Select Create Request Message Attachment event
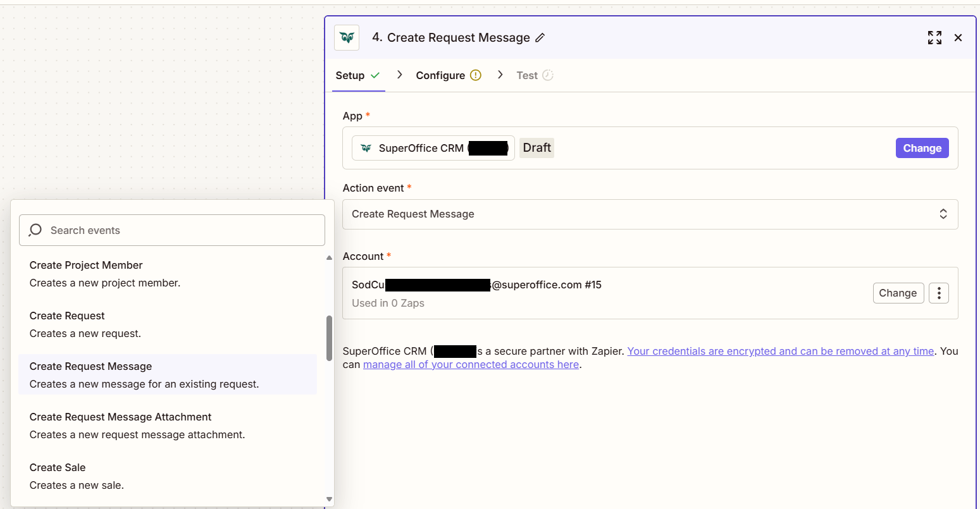 168,426
